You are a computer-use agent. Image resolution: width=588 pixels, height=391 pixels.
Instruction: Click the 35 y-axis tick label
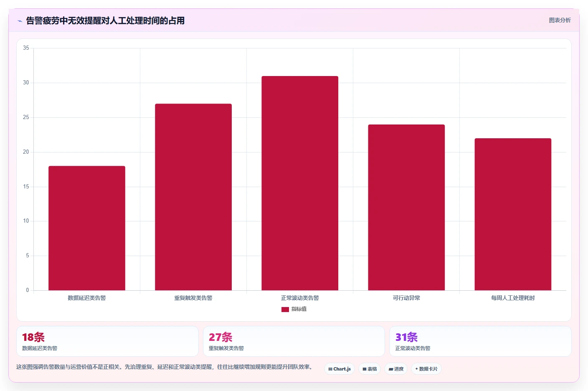click(26, 48)
